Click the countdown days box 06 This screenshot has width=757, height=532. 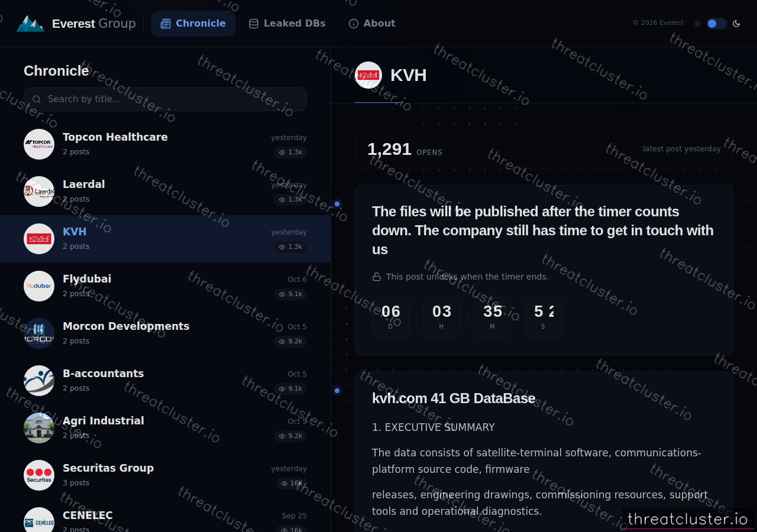391,317
